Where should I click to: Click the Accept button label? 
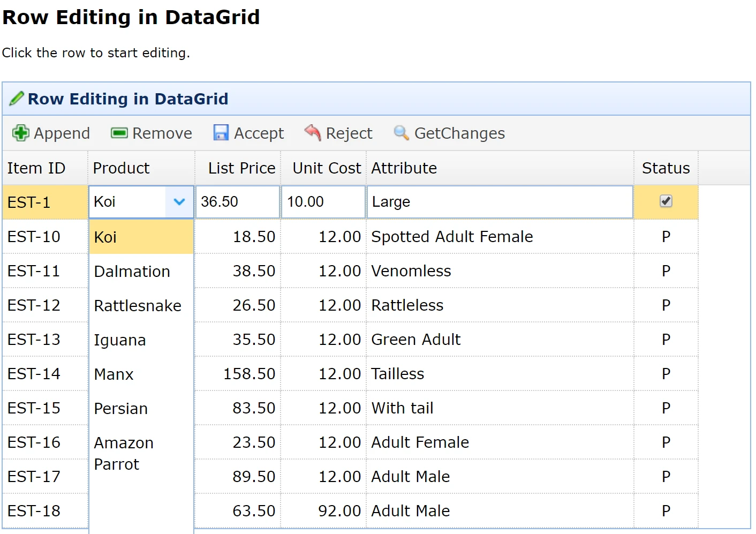(x=259, y=133)
